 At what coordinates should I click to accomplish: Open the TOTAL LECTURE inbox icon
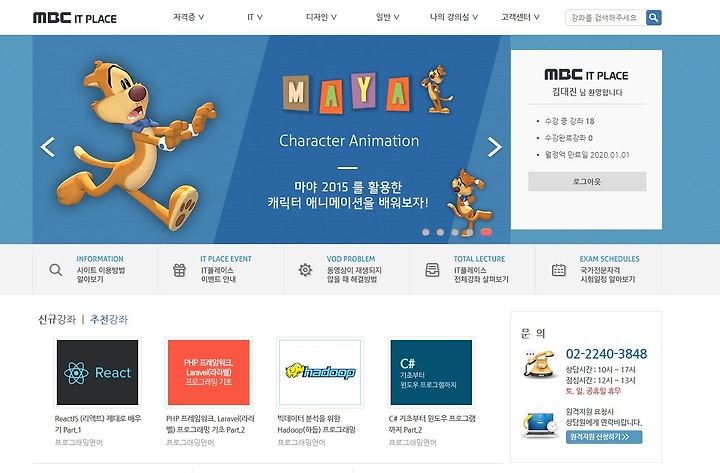pyautogui.click(x=432, y=270)
